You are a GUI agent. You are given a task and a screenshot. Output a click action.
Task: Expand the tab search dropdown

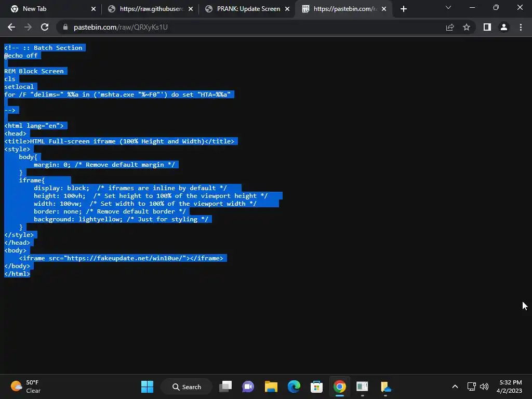point(448,7)
